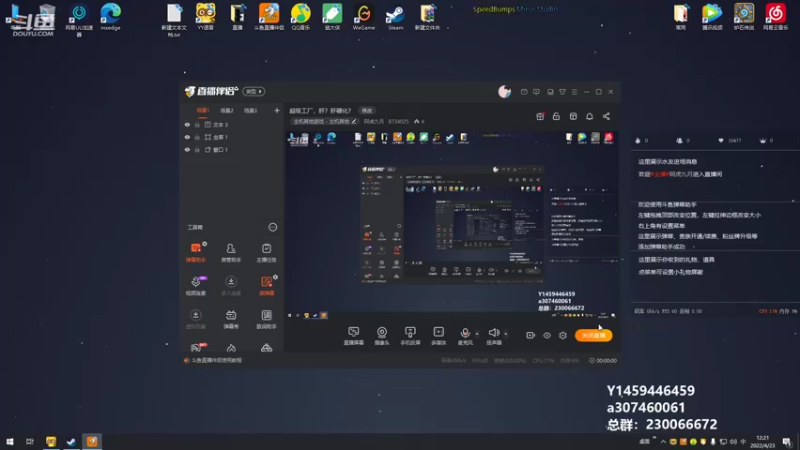Open the 歌词助手 tool icon
This screenshot has height=450, width=800.
pos(266,318)
